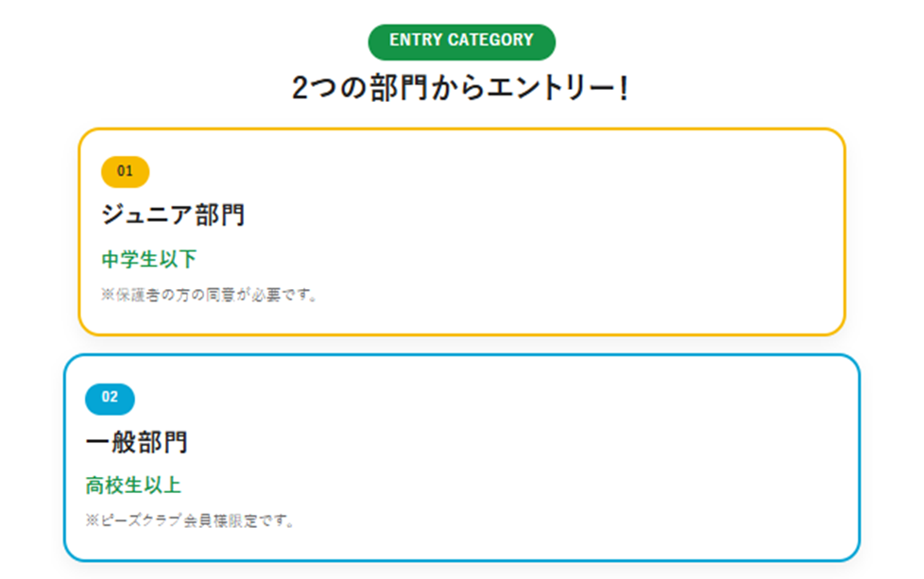Image resolution: width=924 pixels, height=579 pixels.
Task: Click the ※ mark before 保護者
Action: click(x=108, y=295)
